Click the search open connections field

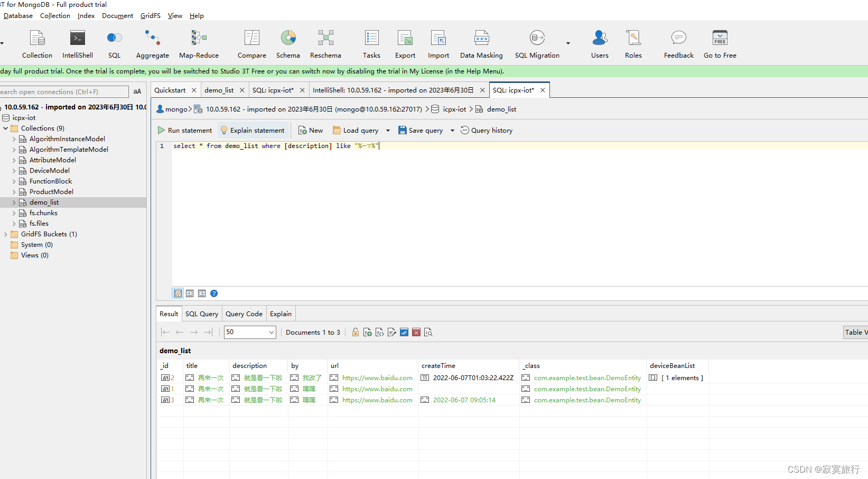coord(63,92)
